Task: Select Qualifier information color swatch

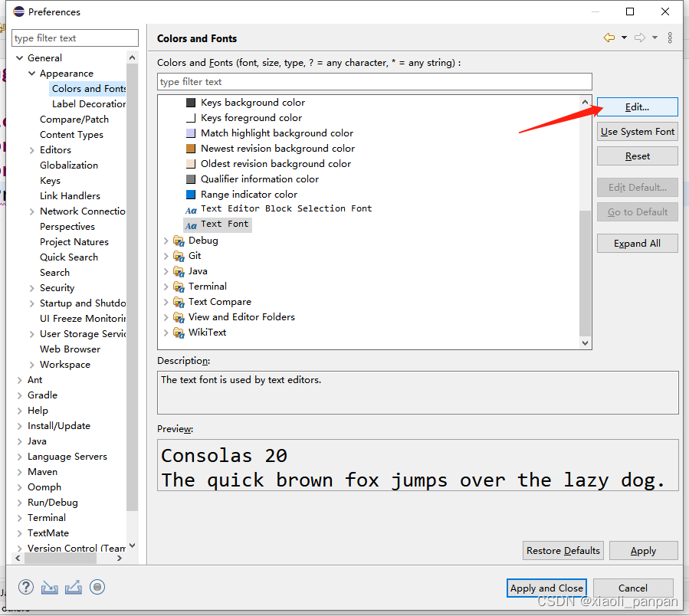Action: [x=191, y=179]
